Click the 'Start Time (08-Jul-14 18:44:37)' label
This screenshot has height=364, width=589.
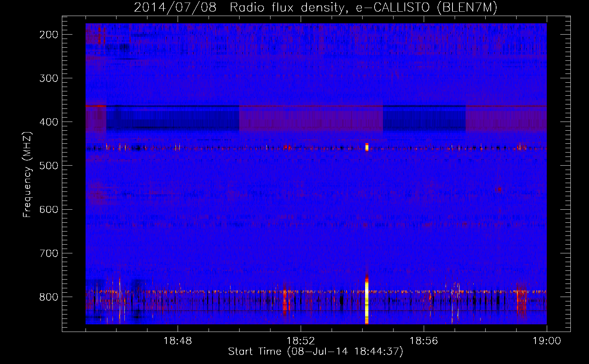316,352
